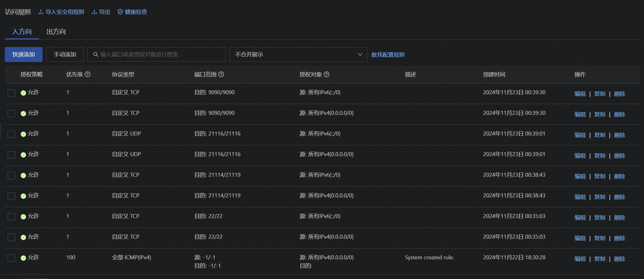Screen dimensions: 644x279
Task: Select the 21116 UDP IPv4 rule checkbox
Action: [11, 155]
